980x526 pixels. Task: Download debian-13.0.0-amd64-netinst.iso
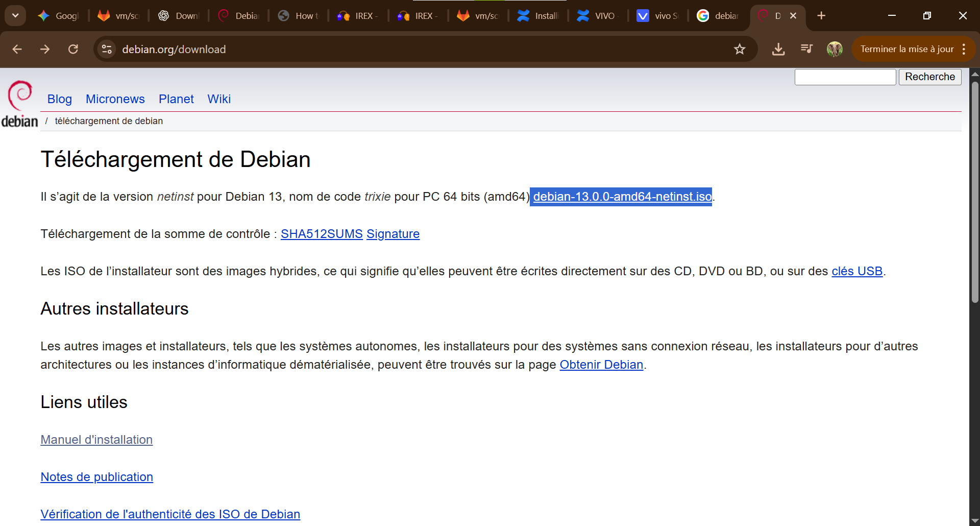pos(622,197)
